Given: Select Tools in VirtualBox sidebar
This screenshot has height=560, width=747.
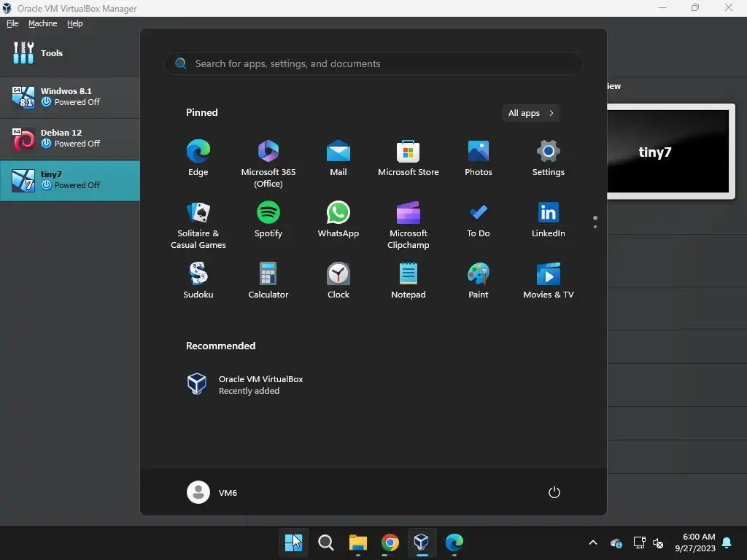Looking at the screenshot, I should click(69, 52).
